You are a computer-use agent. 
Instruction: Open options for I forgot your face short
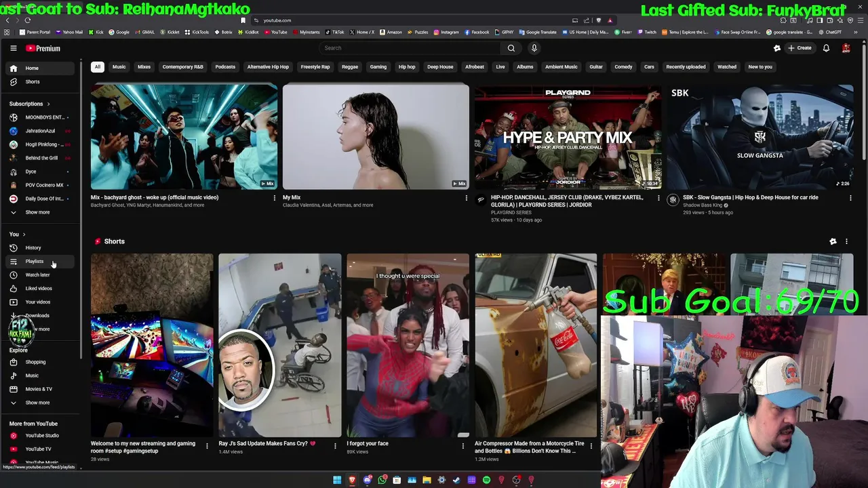[x=463, y=446]
